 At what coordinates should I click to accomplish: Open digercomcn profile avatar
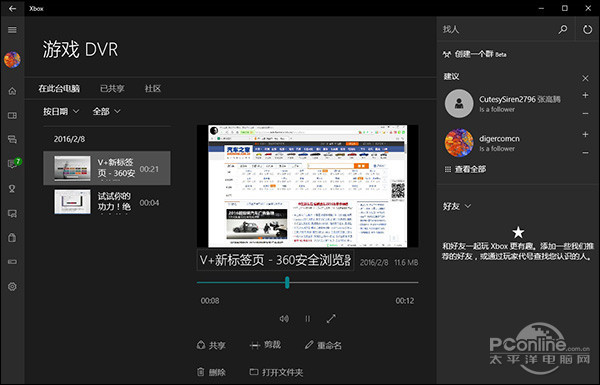pyautogui.click(x=459, y=143)
